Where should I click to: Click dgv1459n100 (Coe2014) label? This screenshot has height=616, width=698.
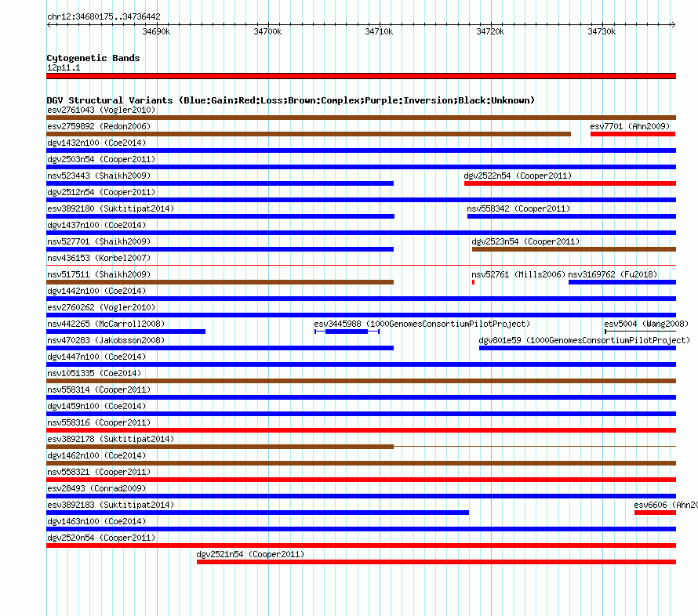[x=96, y=406]
